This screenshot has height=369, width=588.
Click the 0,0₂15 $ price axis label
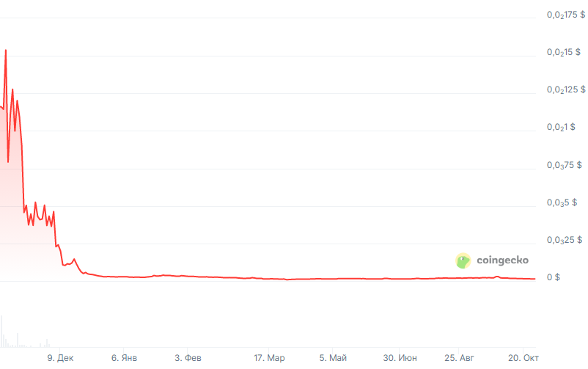[563, 52]
